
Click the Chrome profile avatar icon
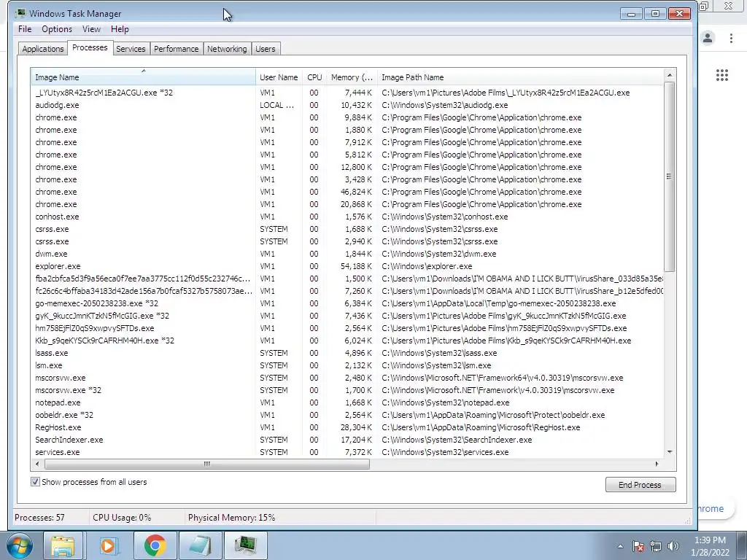pyautogui.click(x=708, y=38)
